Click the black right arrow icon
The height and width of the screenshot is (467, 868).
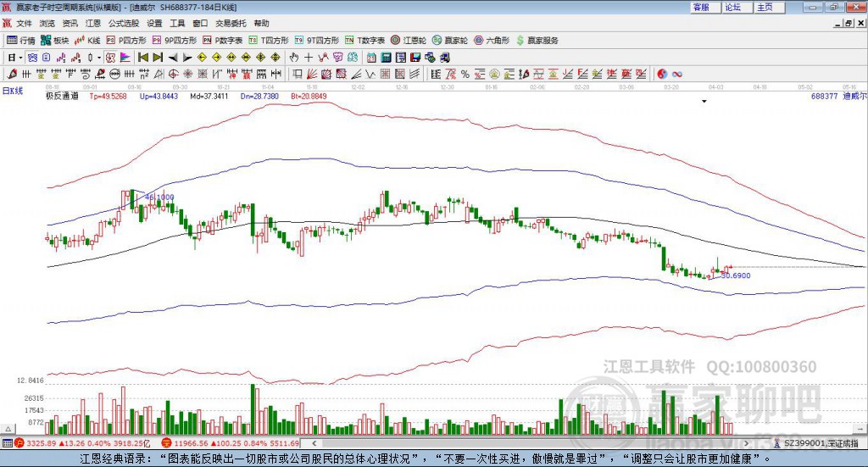pos(187,58)
